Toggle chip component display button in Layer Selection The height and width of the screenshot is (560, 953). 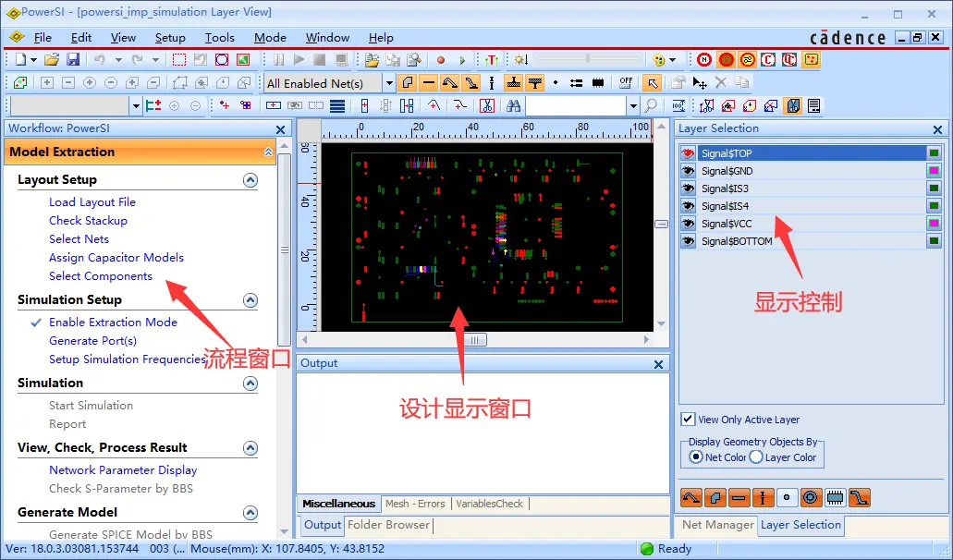click(835, 498)
